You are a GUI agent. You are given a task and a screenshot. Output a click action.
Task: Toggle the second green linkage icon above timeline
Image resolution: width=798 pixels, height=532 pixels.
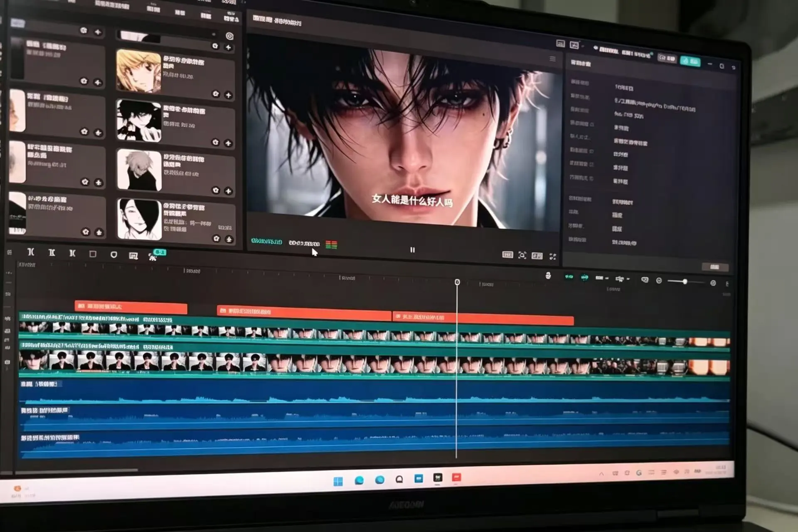coord(584,277)
